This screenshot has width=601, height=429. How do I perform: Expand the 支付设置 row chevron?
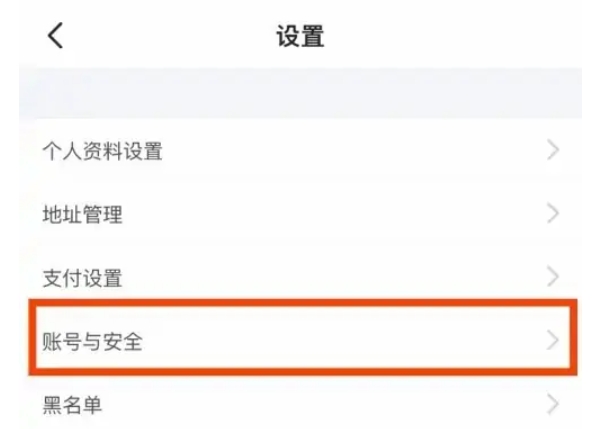pos(552,277)
